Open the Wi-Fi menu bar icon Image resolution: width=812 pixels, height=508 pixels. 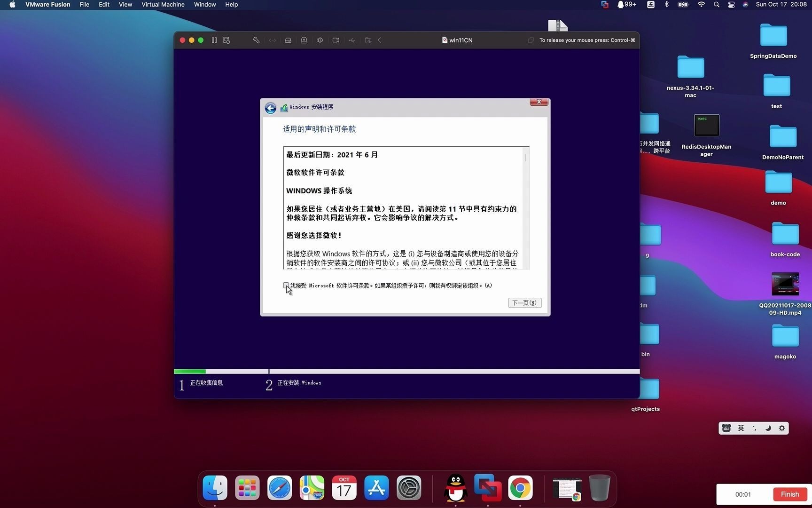pos(701,5)
